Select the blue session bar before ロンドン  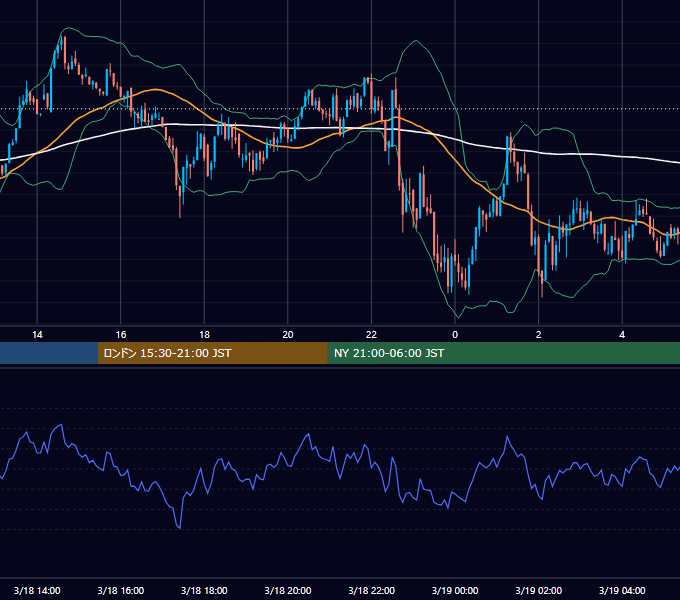click(x=49, y=353)
